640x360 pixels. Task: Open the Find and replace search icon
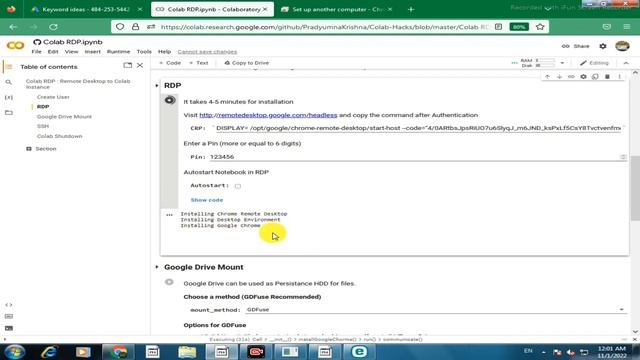(x=9, y=82)
